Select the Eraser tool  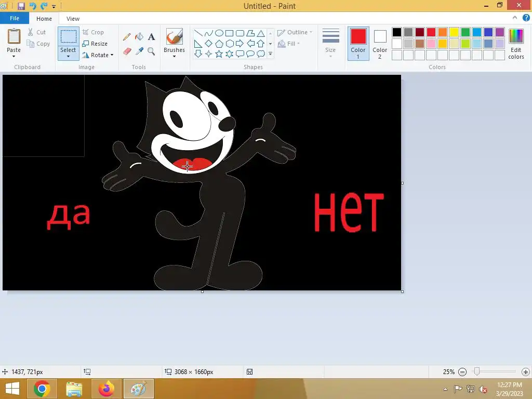(x=127, y=51)
